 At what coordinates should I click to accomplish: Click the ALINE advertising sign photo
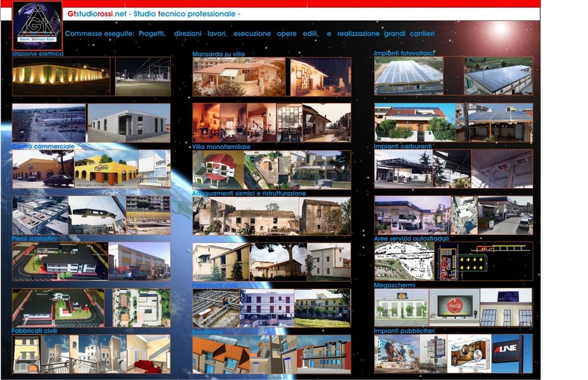tap(511, 353)
